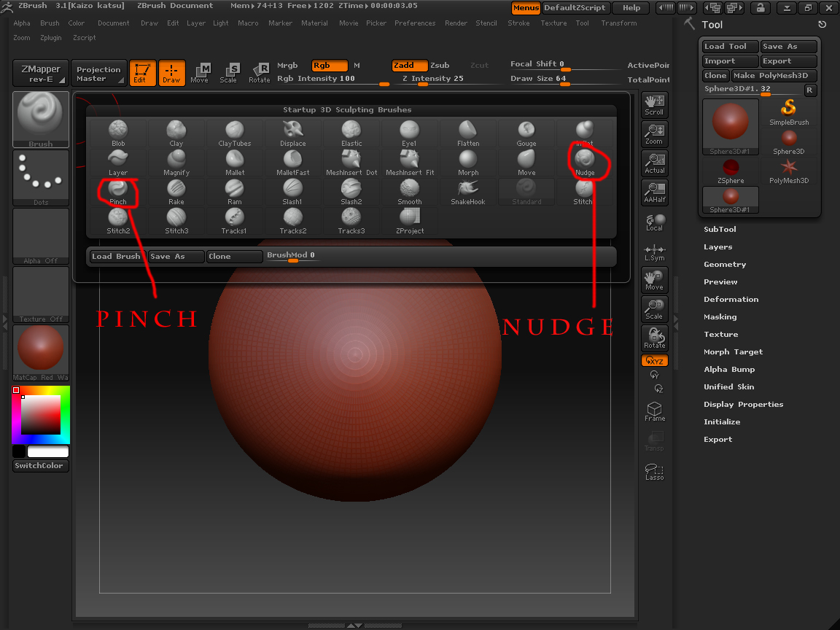Expand the Morph Target section
840x630 pixels.
[733, 352]
